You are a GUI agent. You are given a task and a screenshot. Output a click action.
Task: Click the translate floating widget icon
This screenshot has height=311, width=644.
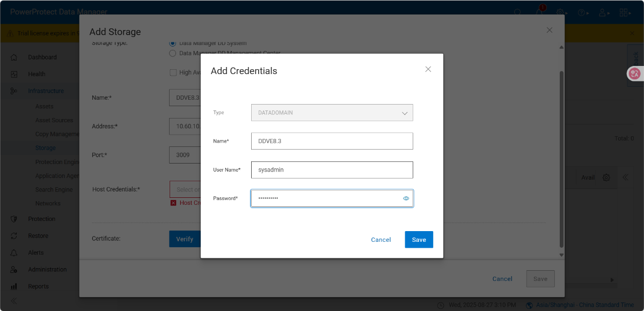pos(635,74)
